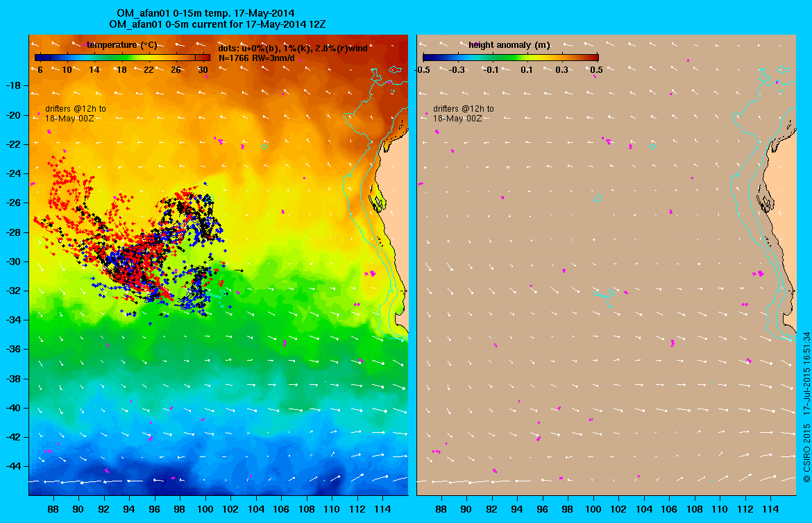812x523 pixels.
Task: Click temperature scale tick label '30'
Action: click(203, 70)
